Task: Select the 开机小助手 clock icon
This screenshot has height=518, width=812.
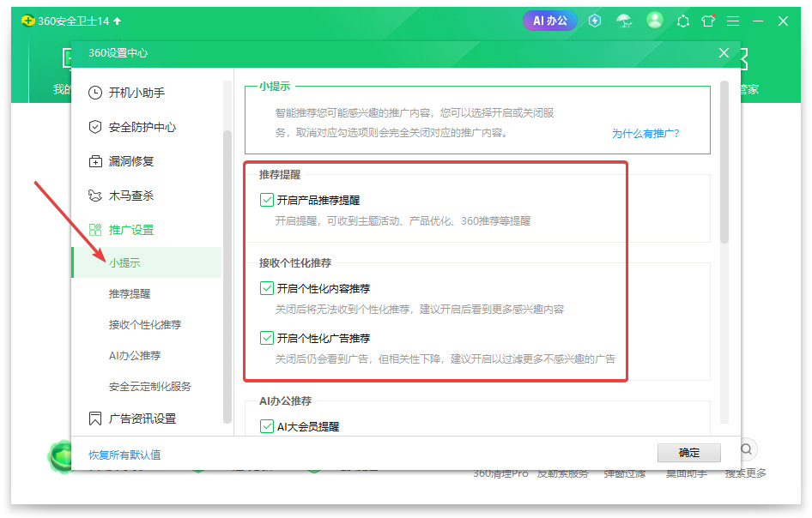Action: click(97, 92)
